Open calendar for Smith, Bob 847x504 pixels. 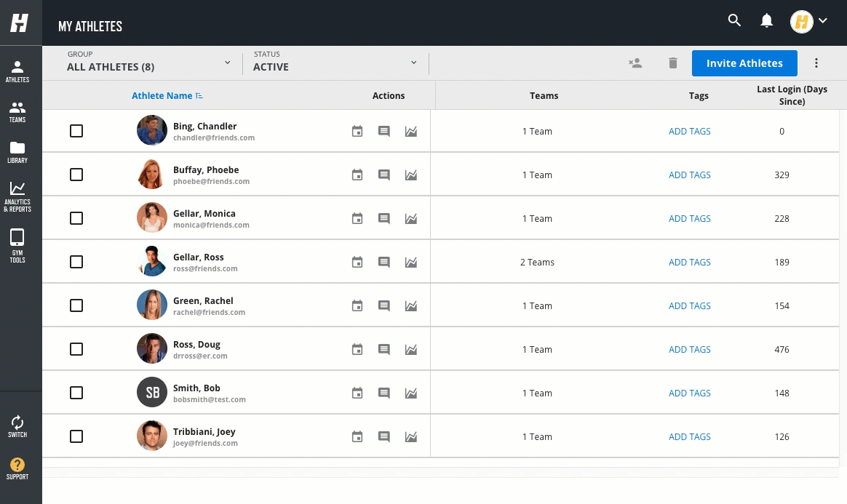tap(357, 393)
